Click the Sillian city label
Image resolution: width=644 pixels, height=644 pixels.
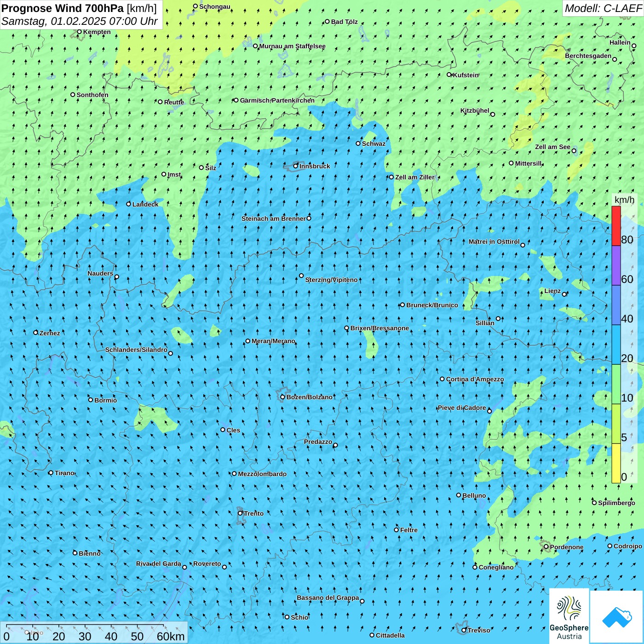[485, 323]
